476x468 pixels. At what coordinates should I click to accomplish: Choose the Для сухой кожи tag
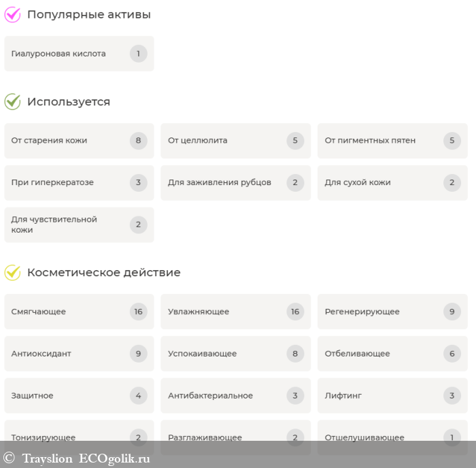pos(392,183)
